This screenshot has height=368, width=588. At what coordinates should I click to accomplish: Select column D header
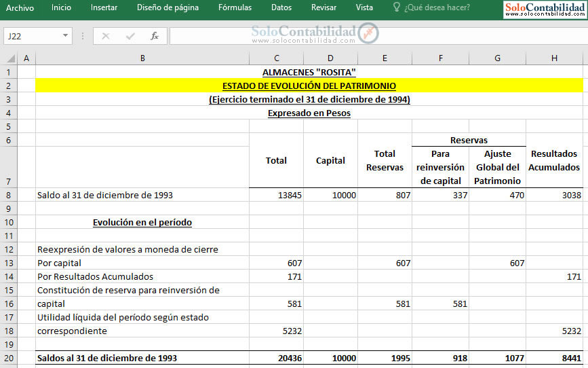pyautogui.click(x=330, y=58)
